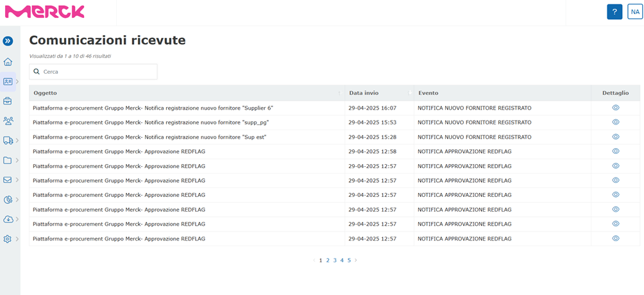Expand the sidebar with the double-arrow icon

pos(8,41)
